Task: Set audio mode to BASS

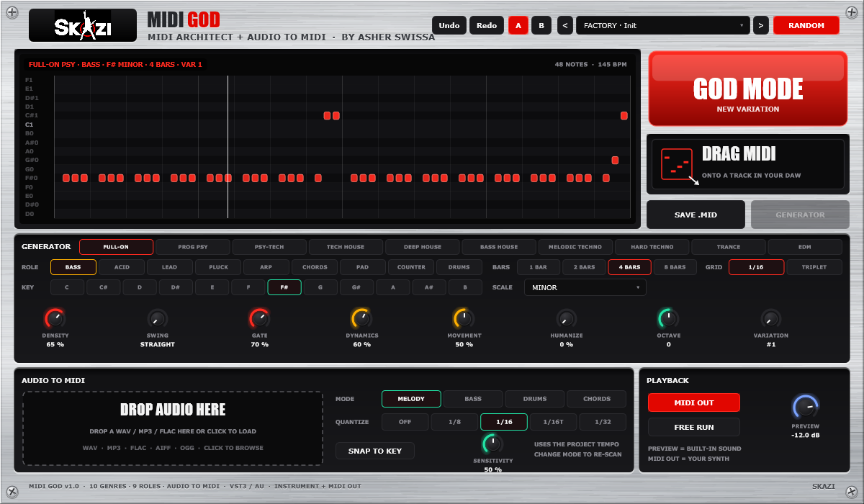Action: [473, 399]
